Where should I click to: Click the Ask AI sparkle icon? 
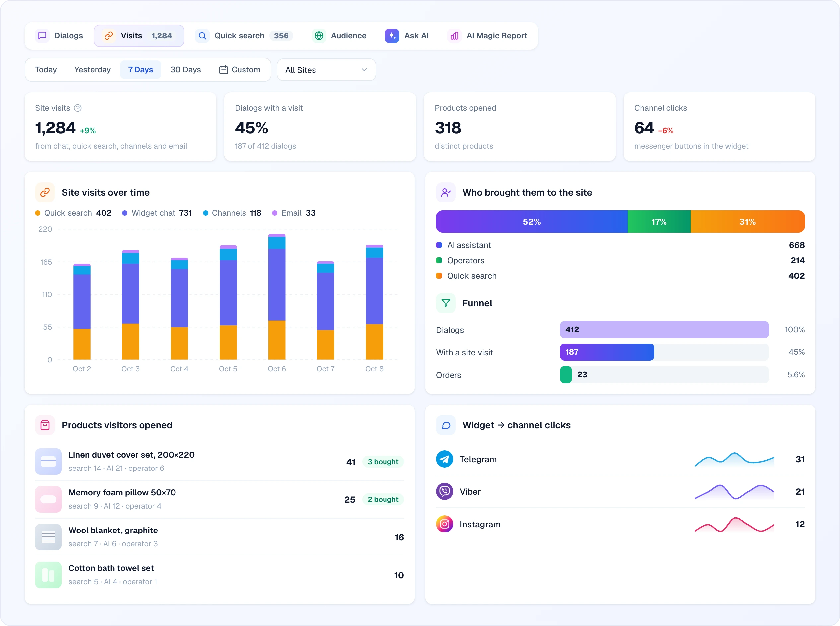tap(392, 35)
